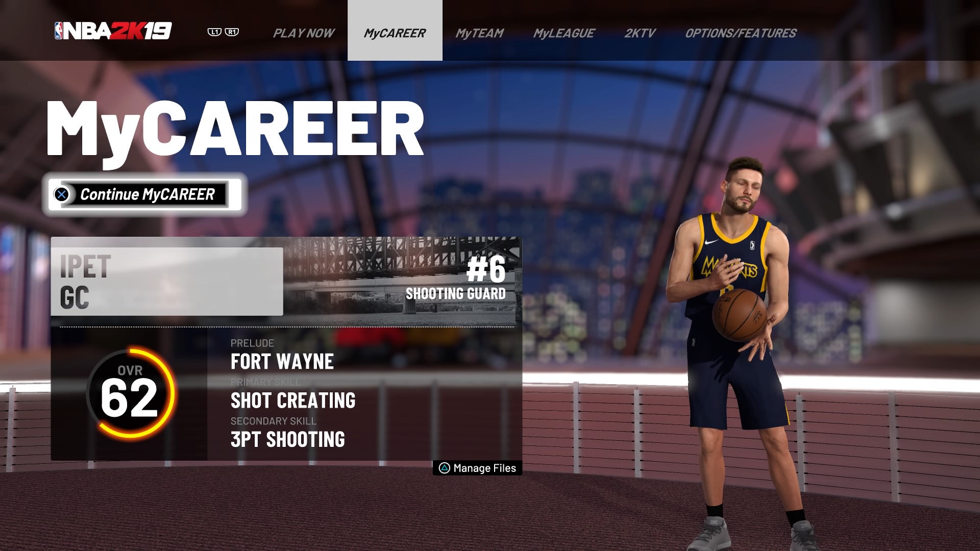Select the 3PT Shooting secondary skill
The width and height of the screenshot is (980, 551).
[x=287, y=439]
